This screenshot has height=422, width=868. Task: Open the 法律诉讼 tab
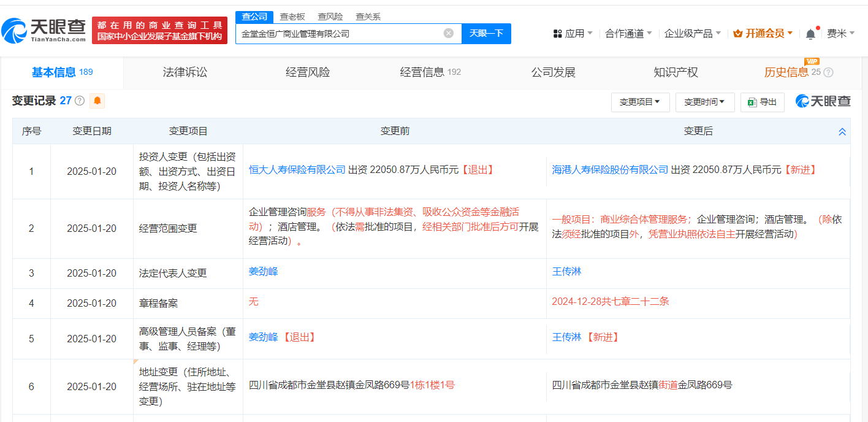tap(185, 72)
